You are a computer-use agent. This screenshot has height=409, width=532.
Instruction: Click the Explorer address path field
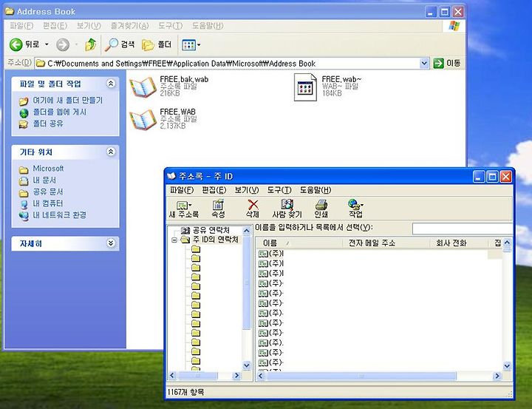[228, 64]
